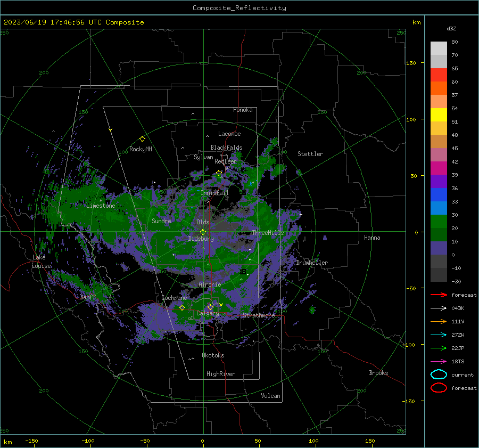The width and height of the screenshot is (479, 448).
Task: Click the Lacombe label
Action: [229, 134]
